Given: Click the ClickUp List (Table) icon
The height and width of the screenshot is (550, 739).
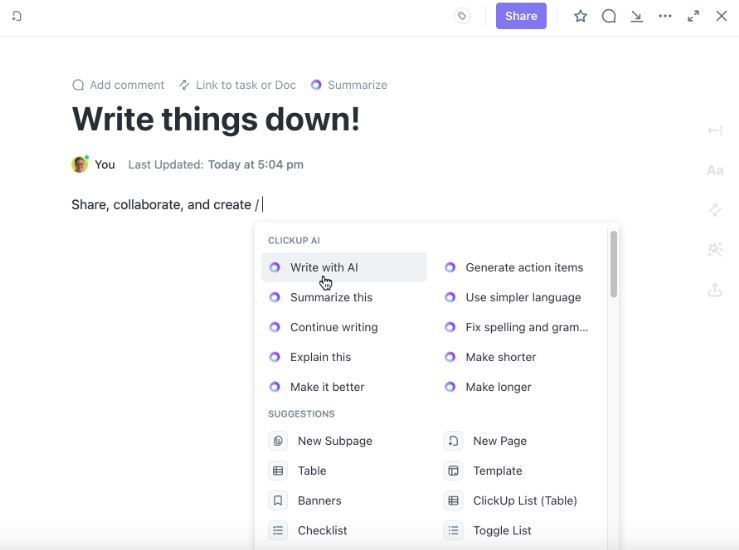Looking at the screenshot, I should coord(453,501).
